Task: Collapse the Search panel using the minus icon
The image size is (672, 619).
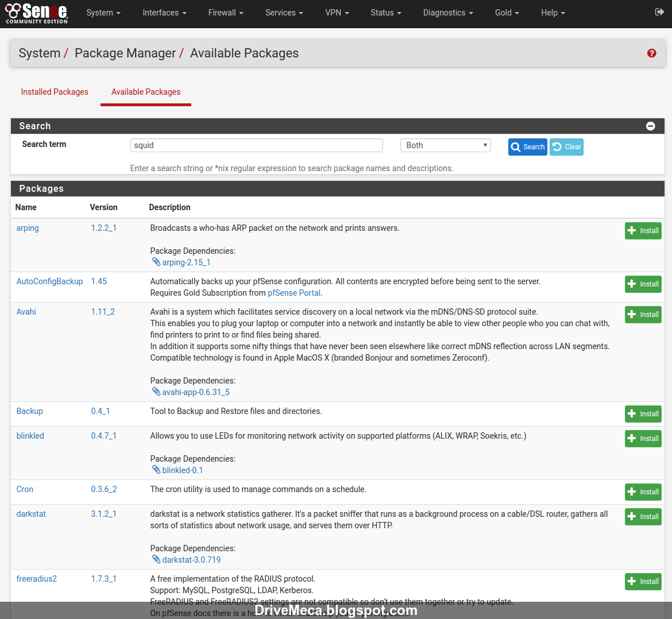Action: [650, 126]
